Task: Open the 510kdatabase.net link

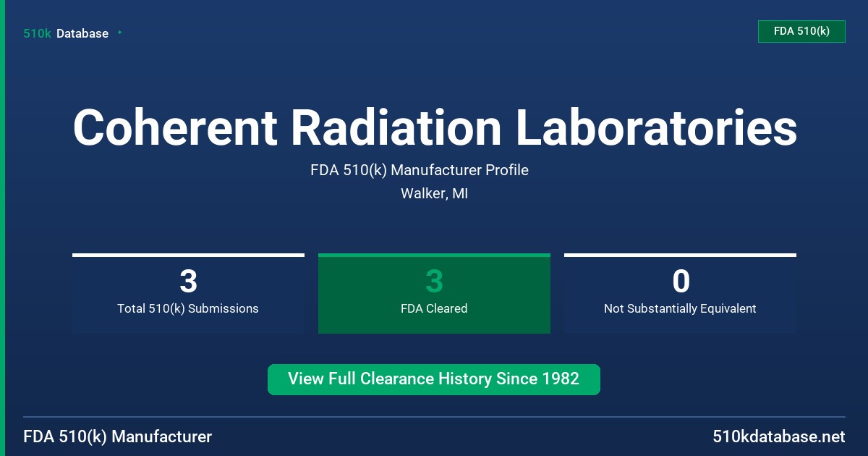Action: pyautogui.click(x=778, y=436)
